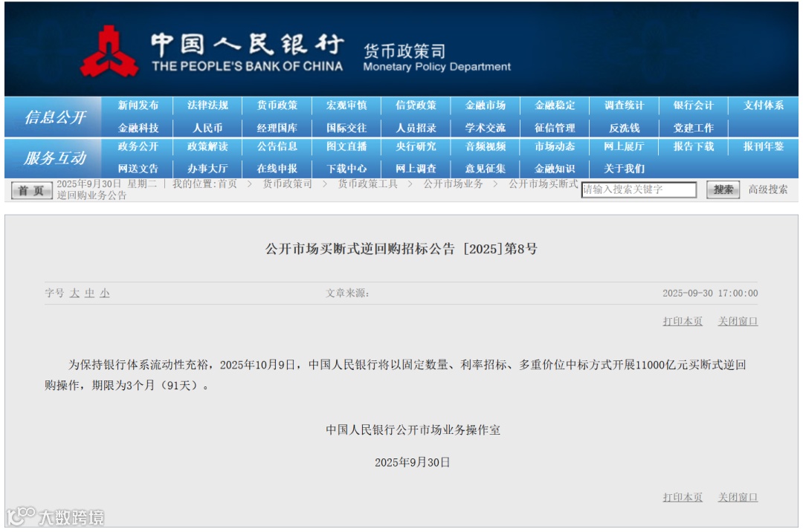Image resolution: width=803 pixels, height=532 pixels.
Task: Open the 调查统计 section
Action: pos(625,106)
